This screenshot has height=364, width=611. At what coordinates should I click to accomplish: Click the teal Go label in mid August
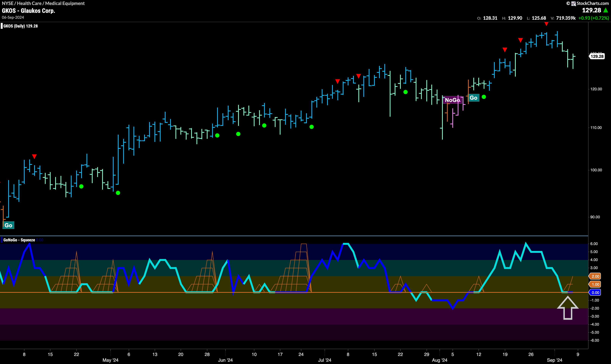coord(474,98)
